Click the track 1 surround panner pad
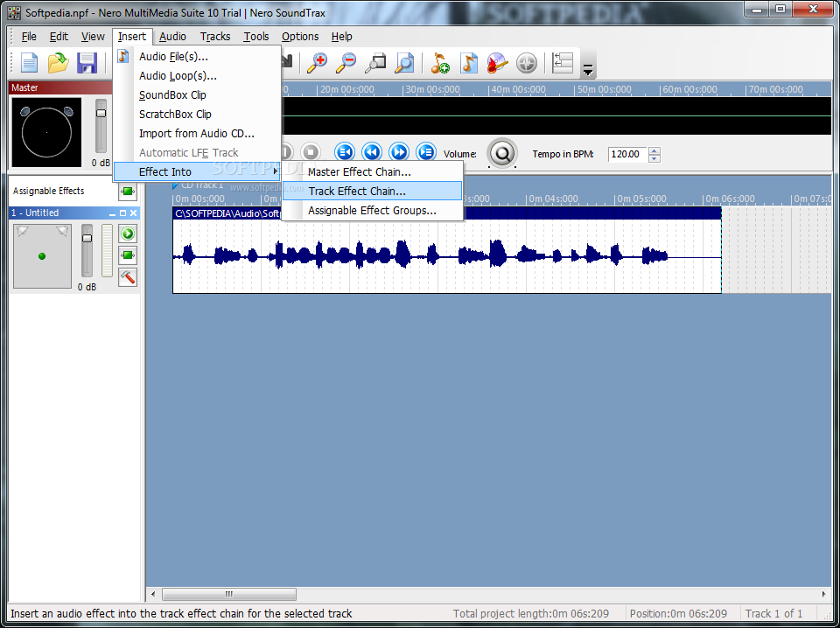This screenshot has height=628, width=840. coord(42,256)
